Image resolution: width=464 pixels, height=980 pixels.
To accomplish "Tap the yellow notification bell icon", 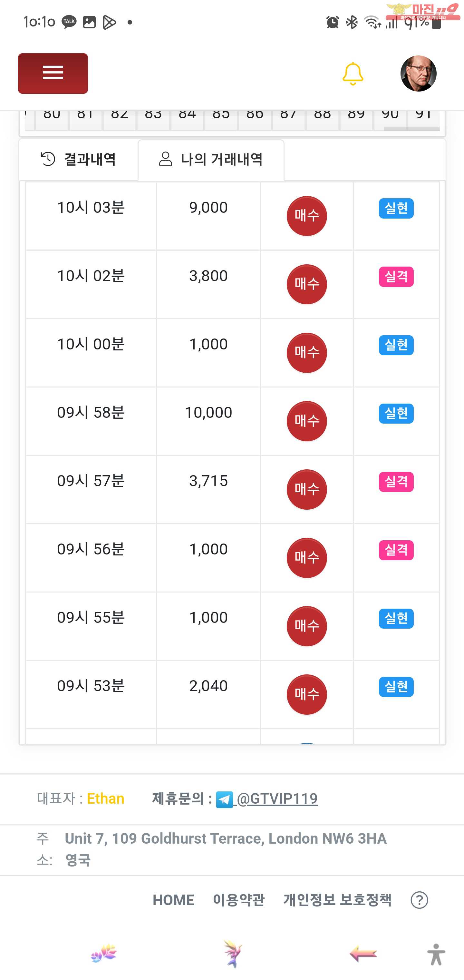I will pyautogui.click(x=353, y=73).
